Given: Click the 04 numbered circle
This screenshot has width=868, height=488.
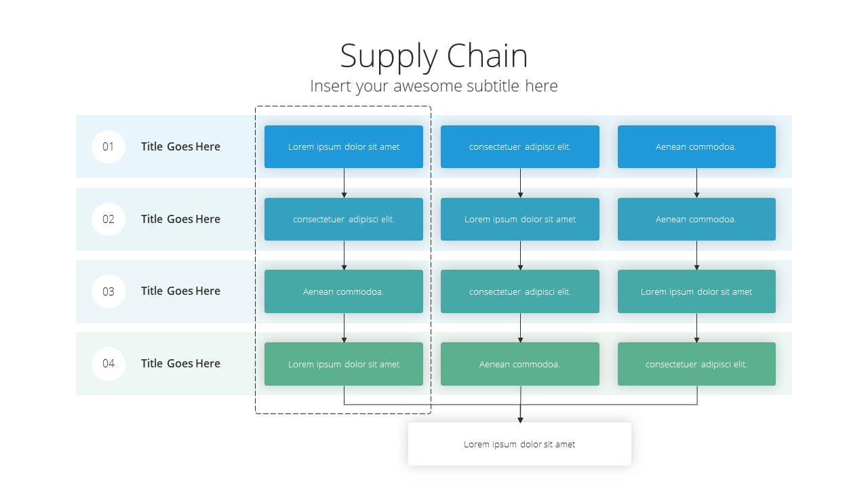Looking at the screenshot, I should pos(108,363).
